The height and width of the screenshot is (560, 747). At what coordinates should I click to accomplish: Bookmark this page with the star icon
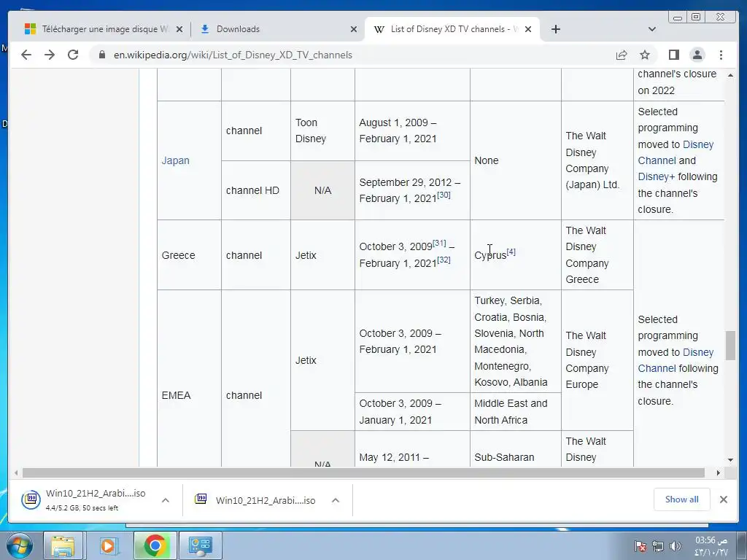pos(645,55)
